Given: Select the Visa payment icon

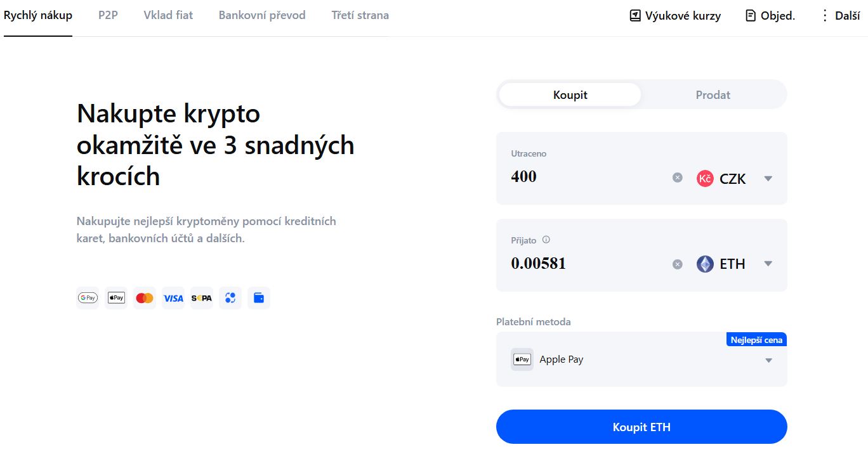Looking at the screenshot, I should [173, 297].
